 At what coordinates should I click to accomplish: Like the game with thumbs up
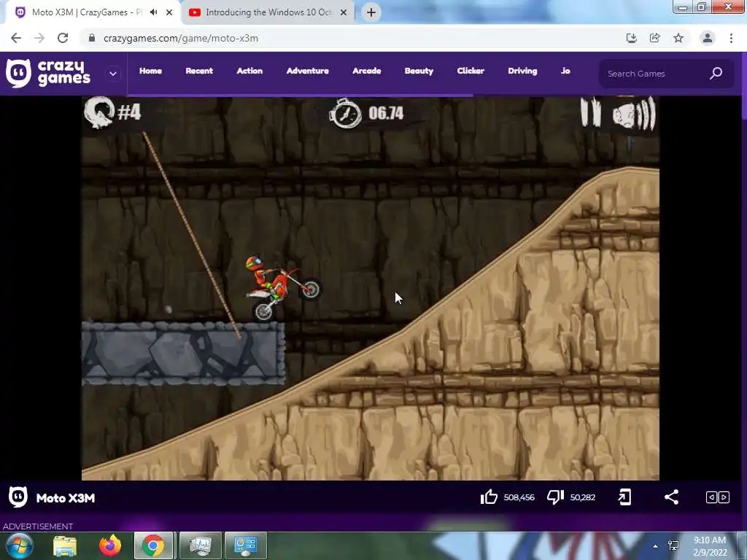(x=489, y=497)
